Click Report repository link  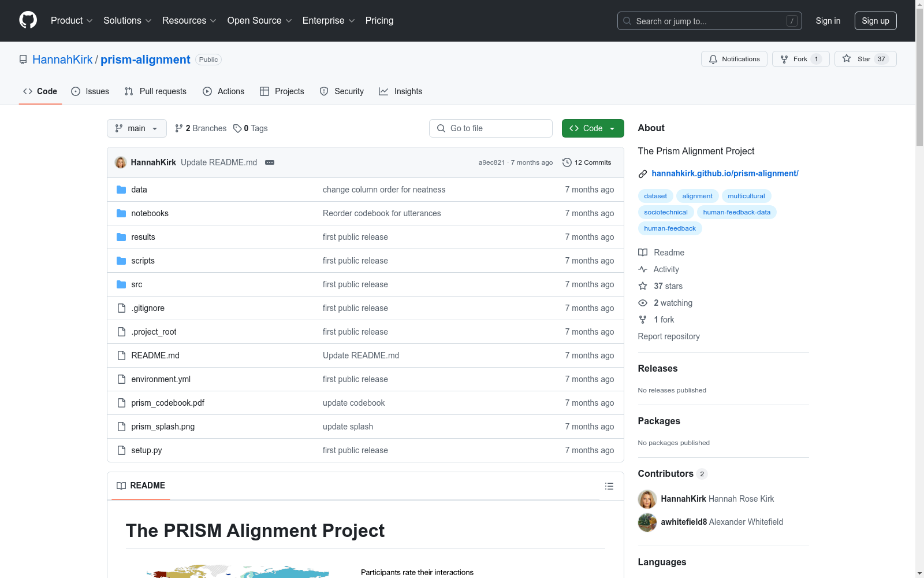(x=669, y=336)
